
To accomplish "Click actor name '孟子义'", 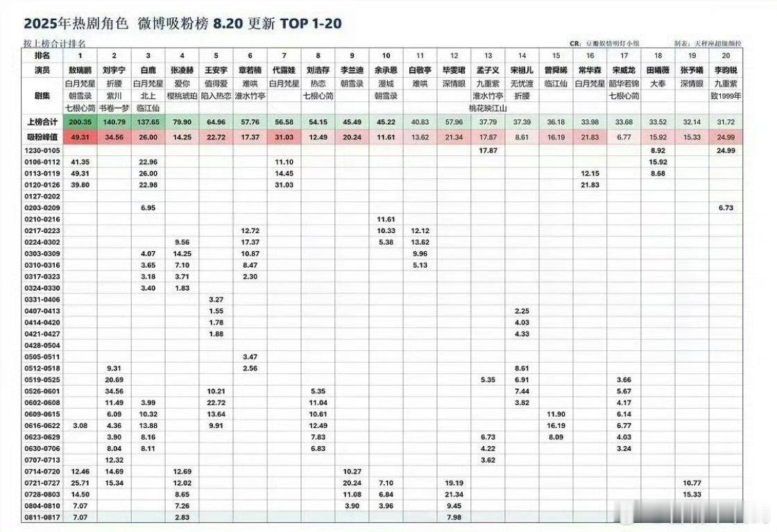I will click(488, 70).
